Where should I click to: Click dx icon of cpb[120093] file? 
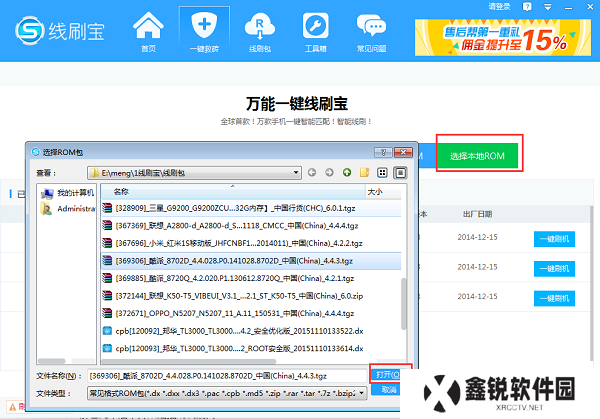tap(107, 348)
